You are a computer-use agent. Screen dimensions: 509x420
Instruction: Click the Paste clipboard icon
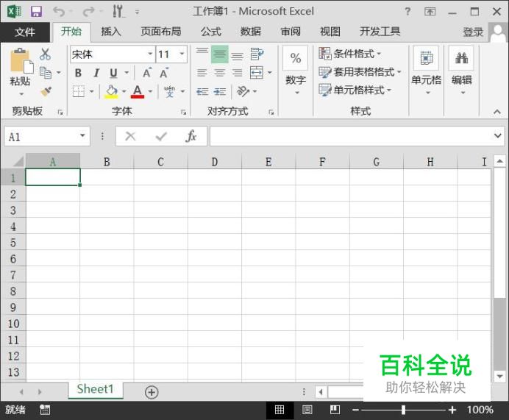tap(22, 61)
